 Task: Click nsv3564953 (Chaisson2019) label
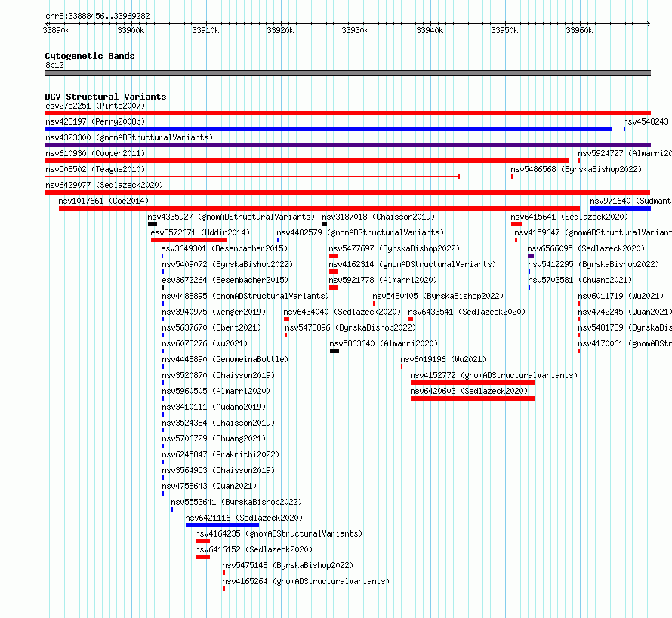(218, 470)
